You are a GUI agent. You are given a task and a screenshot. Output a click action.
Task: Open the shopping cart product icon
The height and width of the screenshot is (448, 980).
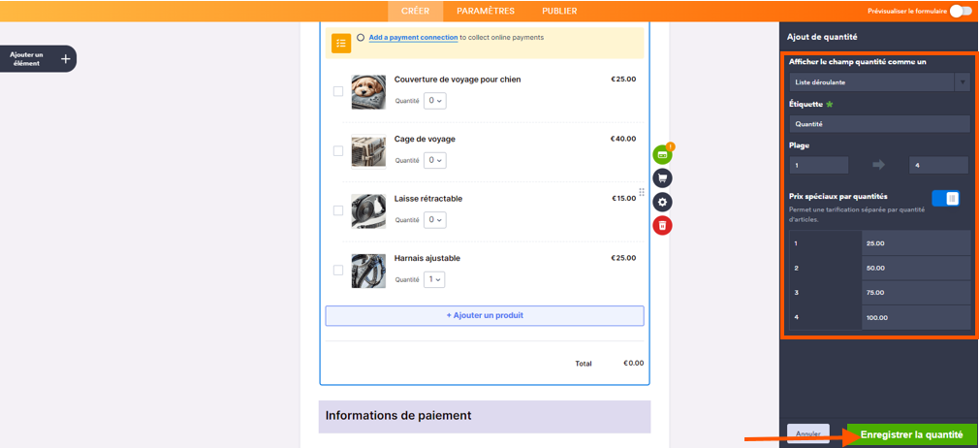click(x=662, y=178)
